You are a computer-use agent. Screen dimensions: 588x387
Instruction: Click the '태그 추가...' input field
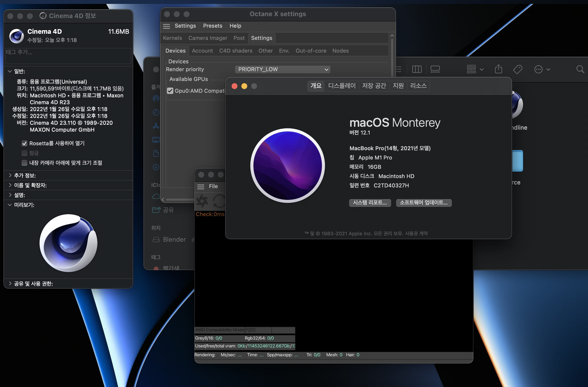pos(68,56)
